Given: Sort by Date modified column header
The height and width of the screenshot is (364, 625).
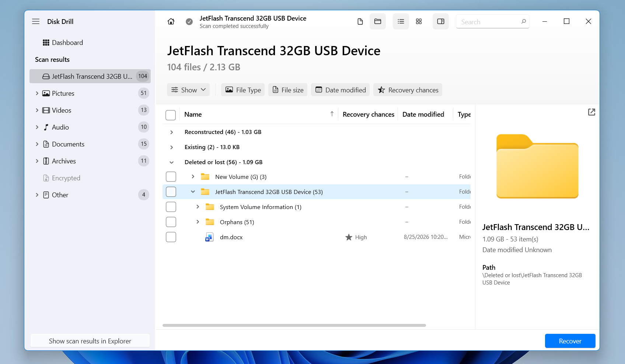Looking at the screenshot, I should tap(423, 114).
